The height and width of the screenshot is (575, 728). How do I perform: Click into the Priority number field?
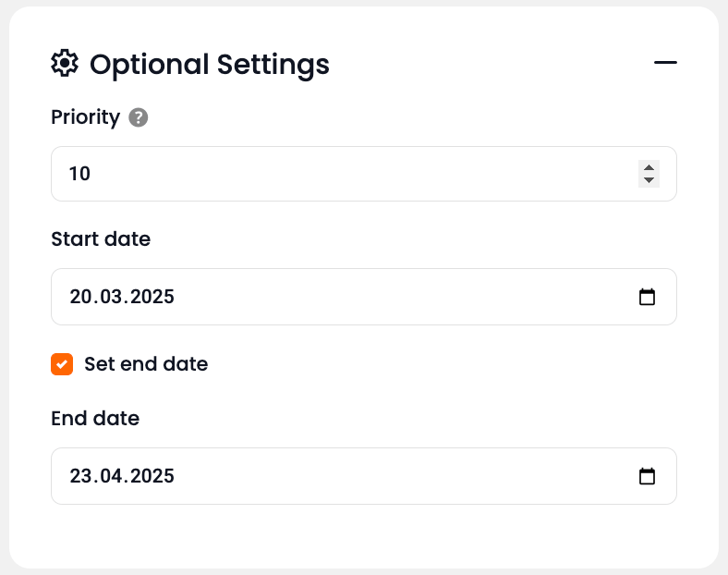(x=342, y=174)
